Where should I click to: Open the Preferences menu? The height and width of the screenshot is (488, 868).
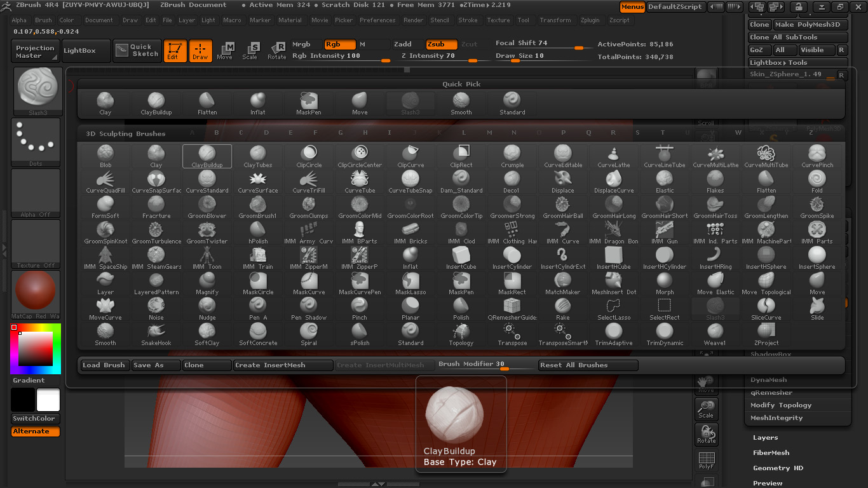(377, 20)
